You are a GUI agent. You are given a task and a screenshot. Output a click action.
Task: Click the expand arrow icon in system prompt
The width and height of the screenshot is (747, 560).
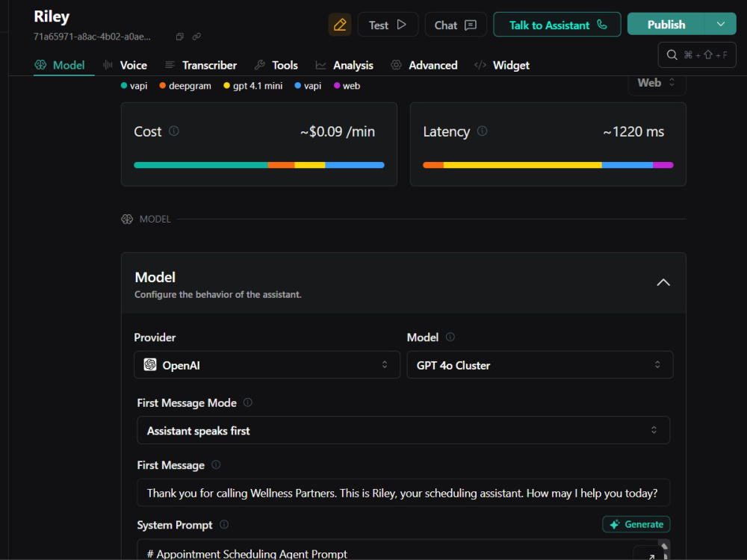[x=651, y=556]
